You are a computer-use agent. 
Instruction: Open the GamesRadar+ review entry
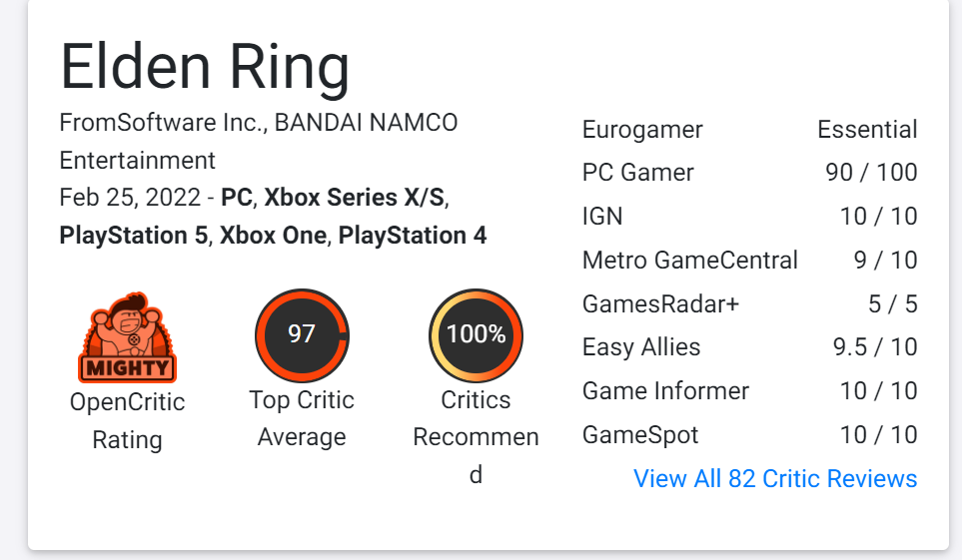tap(750, 303)
